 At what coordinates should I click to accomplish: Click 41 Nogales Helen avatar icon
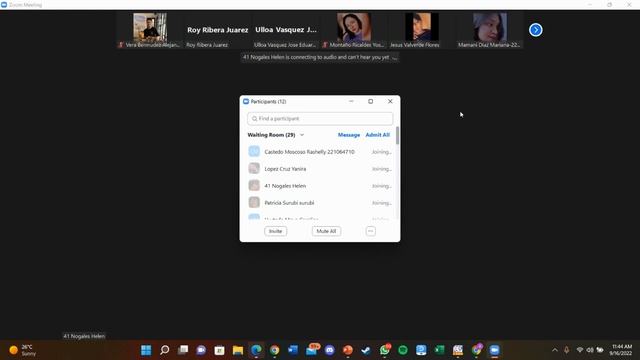click(x=254, y=185)
